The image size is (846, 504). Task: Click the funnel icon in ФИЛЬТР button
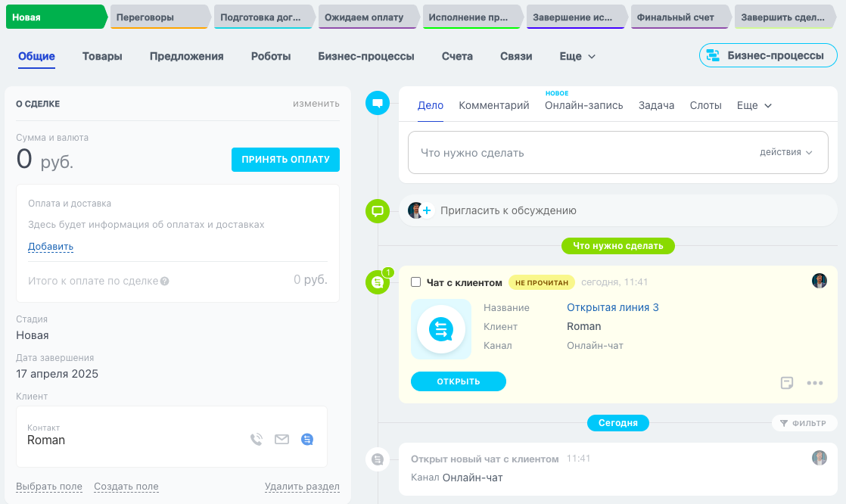pyautogui.click(x=783, y=423)
